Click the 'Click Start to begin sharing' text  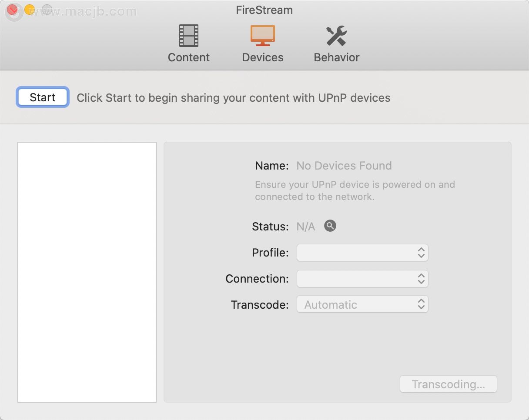click(234, 98)
